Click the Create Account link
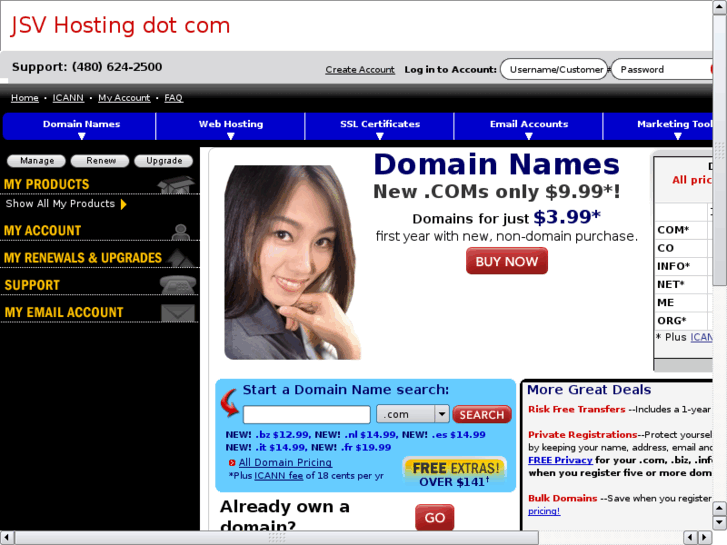This screenshot has height=545, width=727. tap(360, 70)
